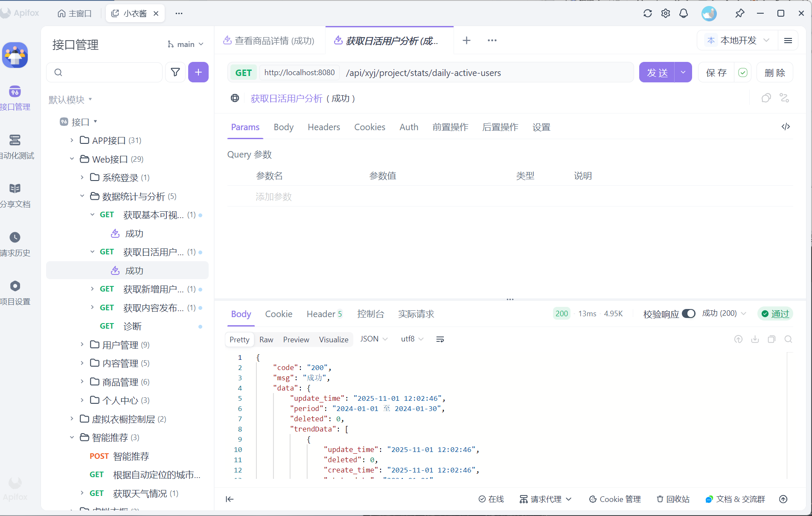Screen dimensions: 812x516
Task: Click the filter funnel icon
Action: 175,72
